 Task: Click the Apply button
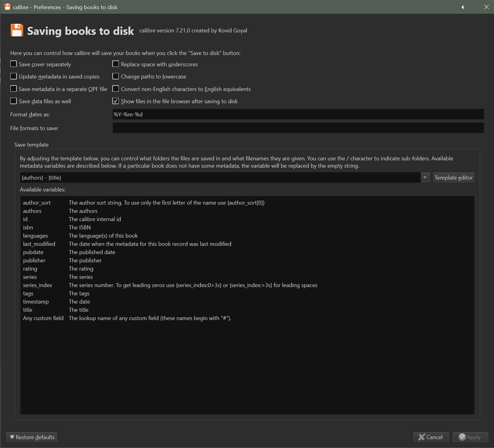pyautogui.click(x=470, y=437)
